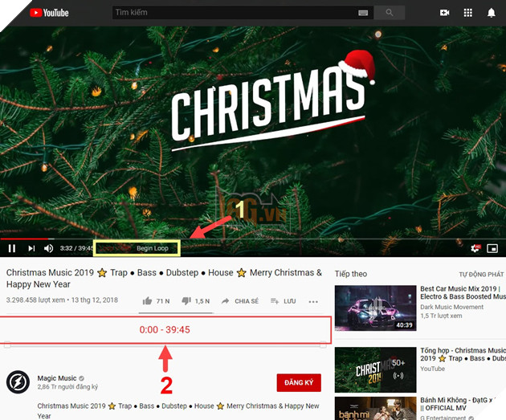506x420 pixels.
Task: Open Bánh Mì Không - ĐạtG title
Action: (457, 404)
